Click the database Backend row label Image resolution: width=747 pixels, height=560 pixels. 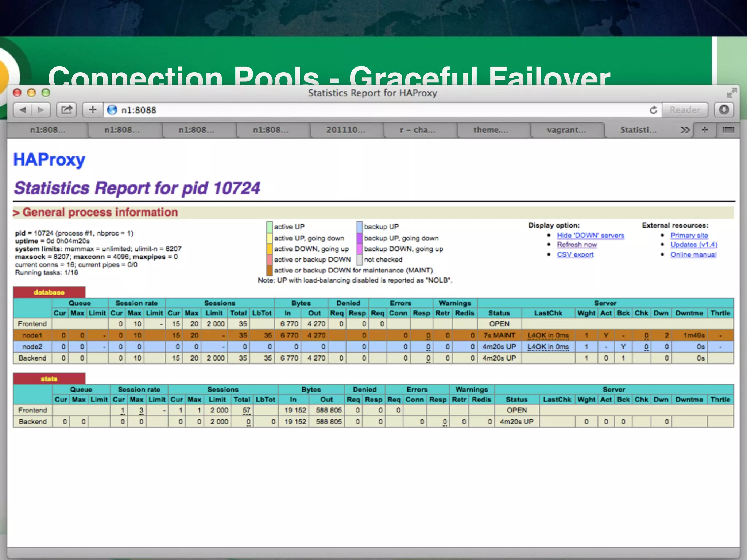[32, 358]
